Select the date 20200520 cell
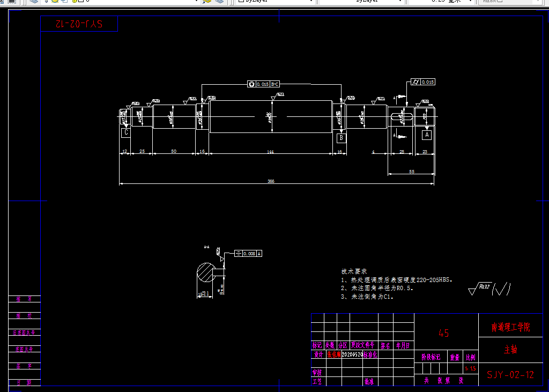Screen dimensions: 549x392 (x=352, y=354)
